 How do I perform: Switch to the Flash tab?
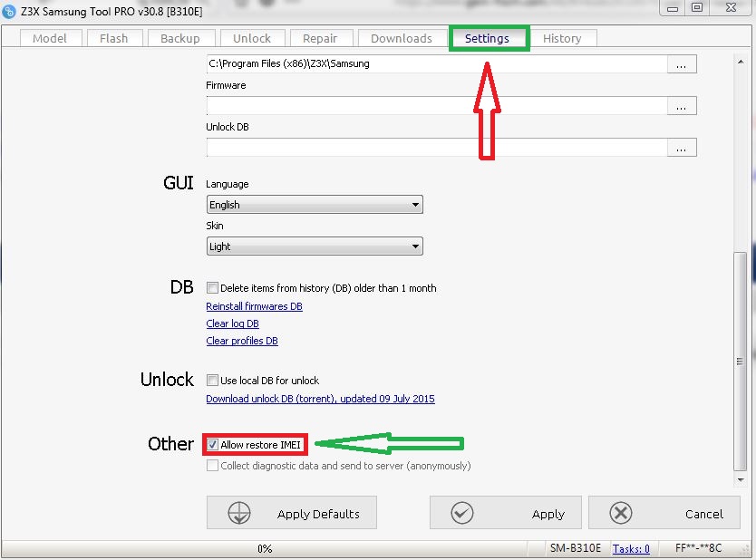[x=114, y=39]
